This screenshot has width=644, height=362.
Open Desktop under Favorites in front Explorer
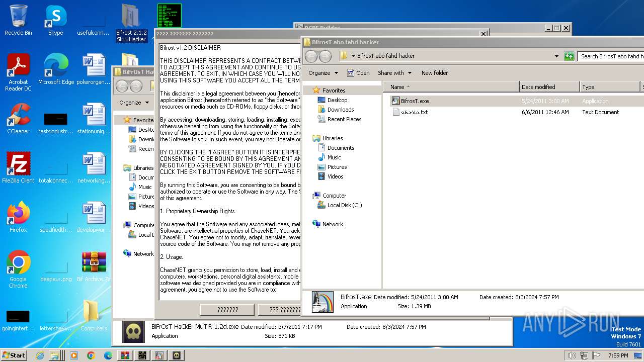(337, 100)
